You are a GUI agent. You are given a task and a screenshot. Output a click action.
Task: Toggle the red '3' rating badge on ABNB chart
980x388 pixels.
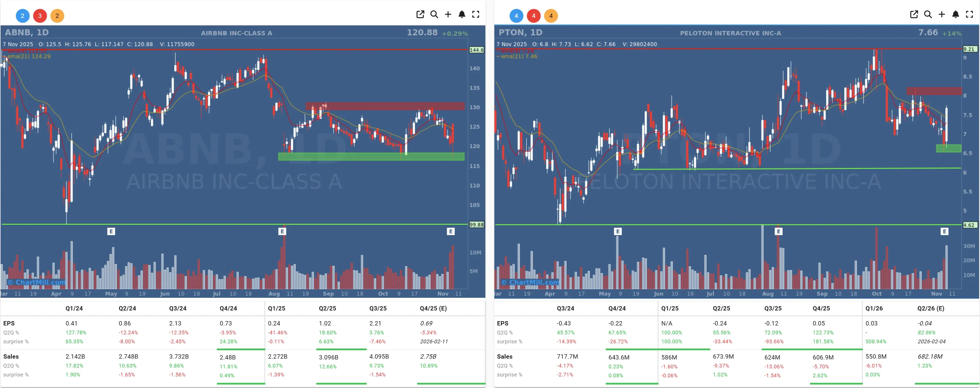pos(40,16)
